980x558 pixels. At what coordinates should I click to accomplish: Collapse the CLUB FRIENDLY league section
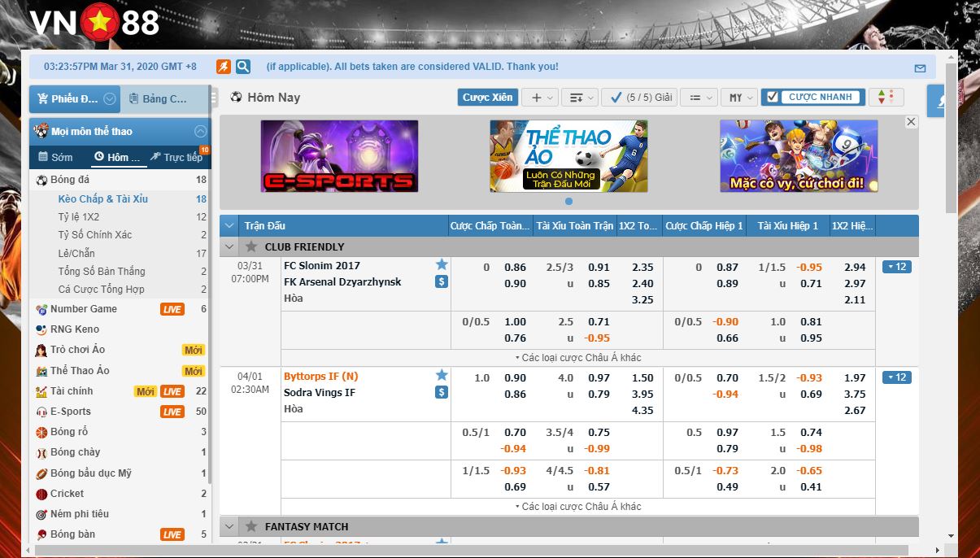[229, 246]
